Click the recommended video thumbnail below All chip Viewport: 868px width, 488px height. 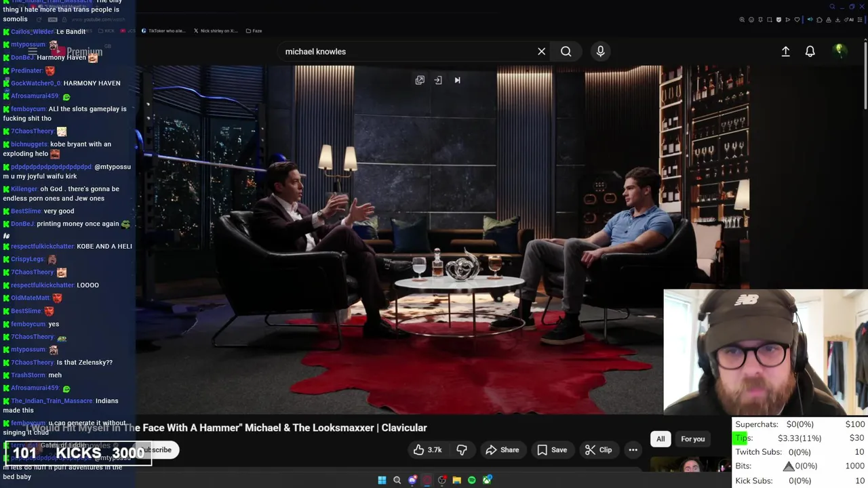click(690, 466)
